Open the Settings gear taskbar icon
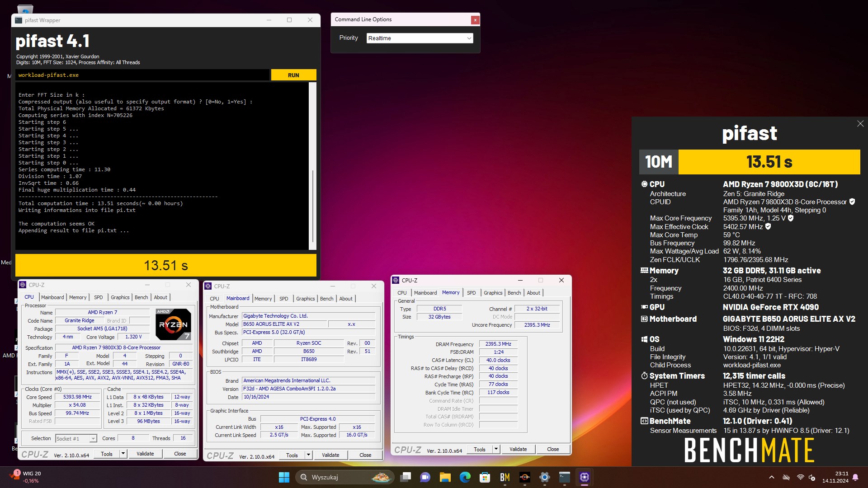 click(545, 477)
